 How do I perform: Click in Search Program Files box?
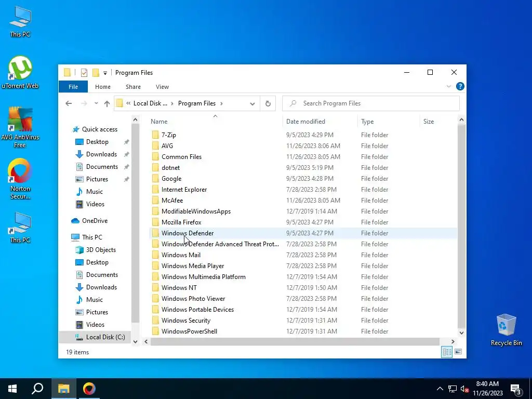371,103
